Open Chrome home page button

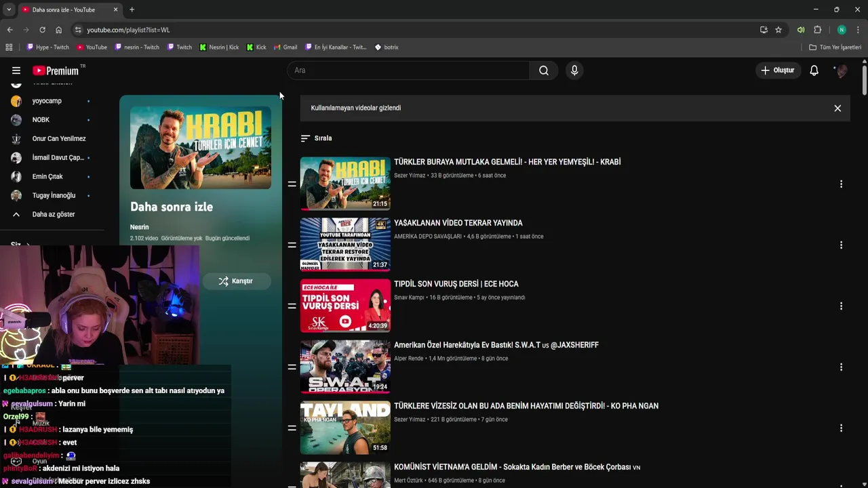(x=59, y=30)
